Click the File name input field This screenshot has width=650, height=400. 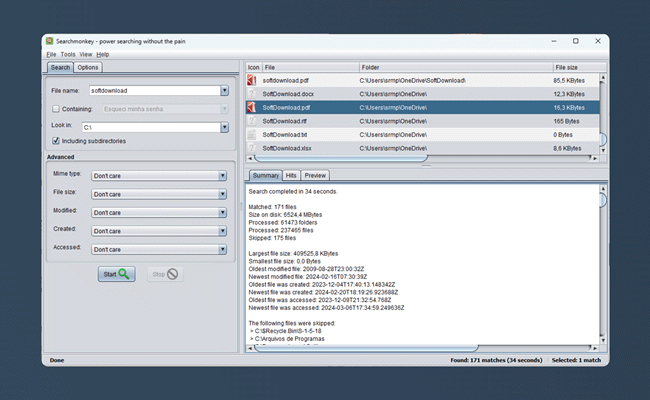(155, 90)
